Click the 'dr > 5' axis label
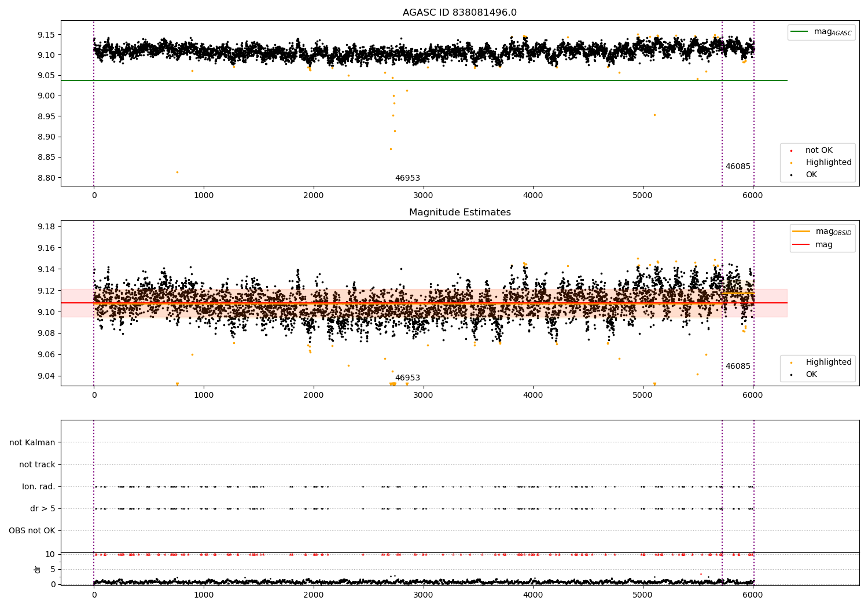The image size is (868, 608). [43, 509]
